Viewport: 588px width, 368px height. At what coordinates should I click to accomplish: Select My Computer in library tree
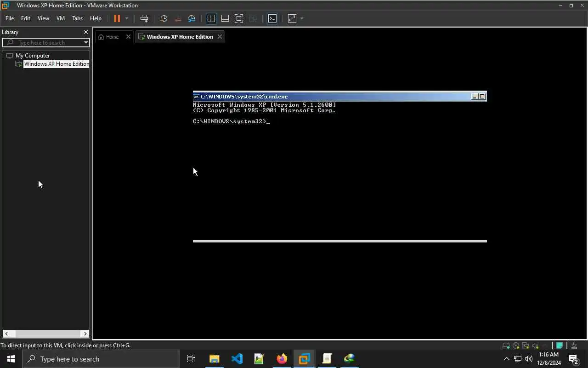point(33,55)
